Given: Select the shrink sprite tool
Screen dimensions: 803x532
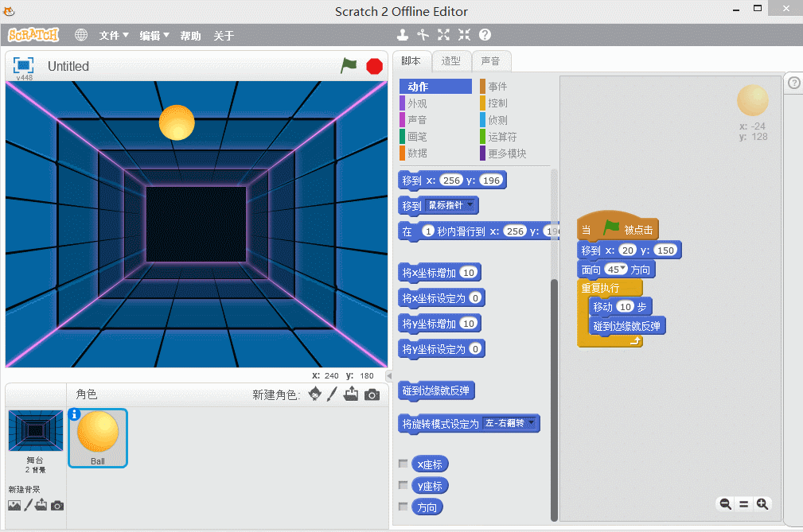Looking at the screenshot, I should (464, 35).
